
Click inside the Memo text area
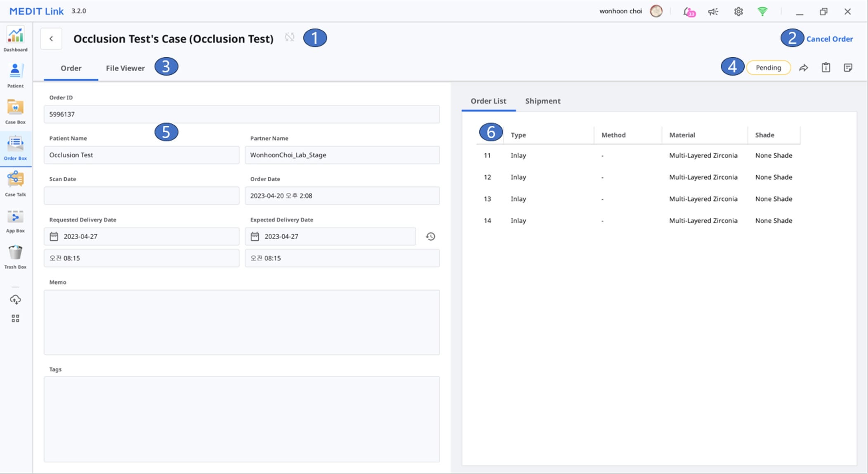coord(242,322)
